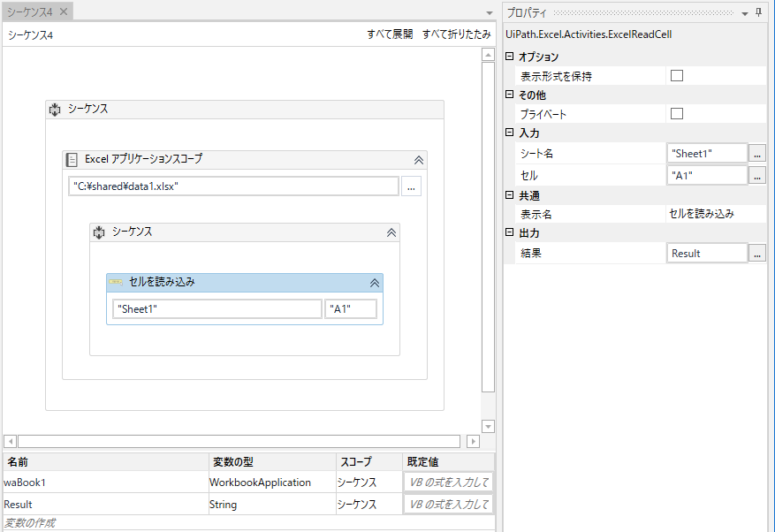Viewport: 775px width, 532px height.
Task: Collapse the 出力 property group
Action: point(510,232)
